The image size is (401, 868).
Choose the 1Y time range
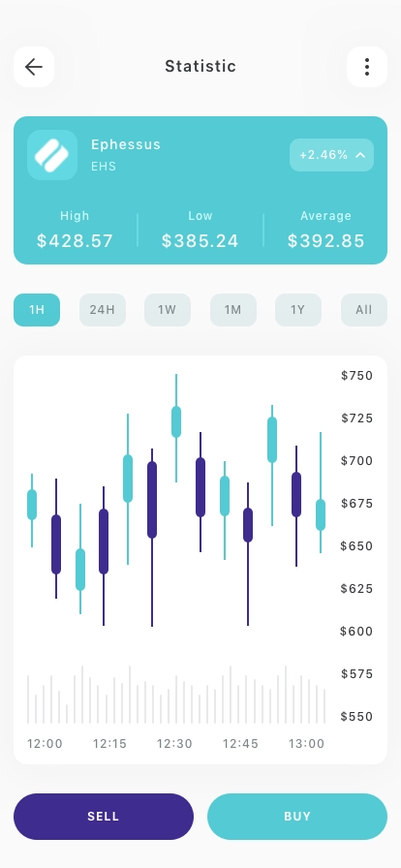pyautogui.click(x=298, y=309)
